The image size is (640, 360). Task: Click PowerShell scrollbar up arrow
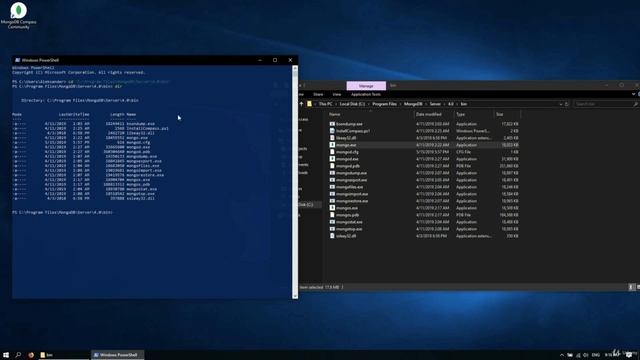(295, 68)
